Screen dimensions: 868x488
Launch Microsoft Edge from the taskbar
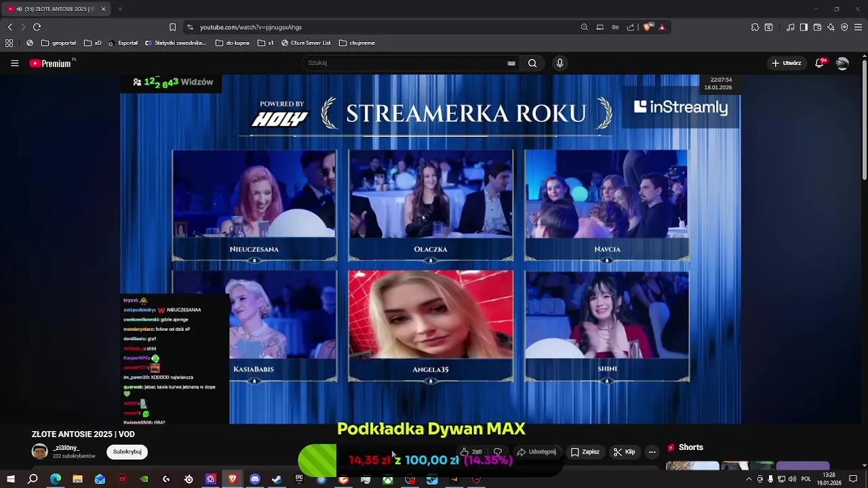(56, 479)
